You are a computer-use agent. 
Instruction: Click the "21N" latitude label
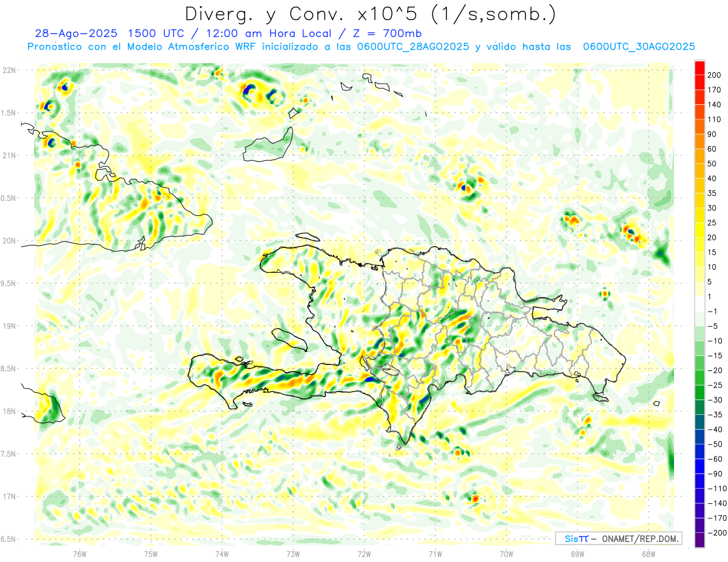click(x=9, y=156)
